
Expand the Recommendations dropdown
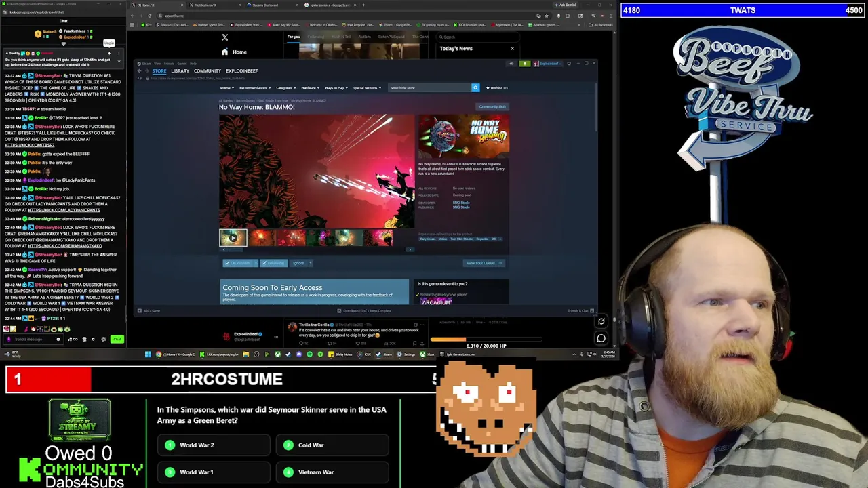click(254, 87)
